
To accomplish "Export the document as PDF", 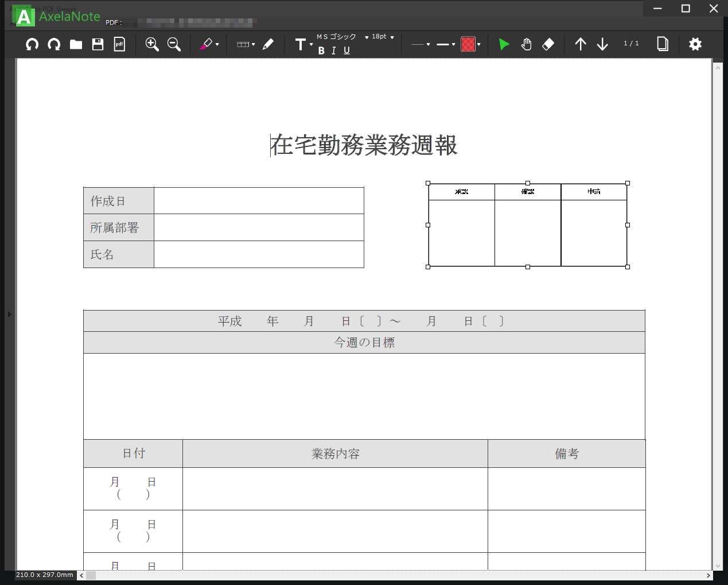I will [119, 44].
